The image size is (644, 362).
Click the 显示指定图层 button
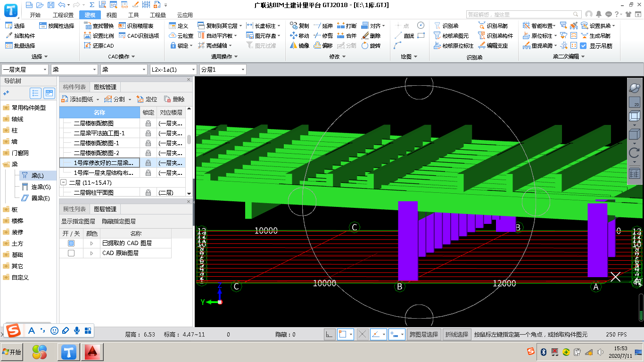click(78, 221)
